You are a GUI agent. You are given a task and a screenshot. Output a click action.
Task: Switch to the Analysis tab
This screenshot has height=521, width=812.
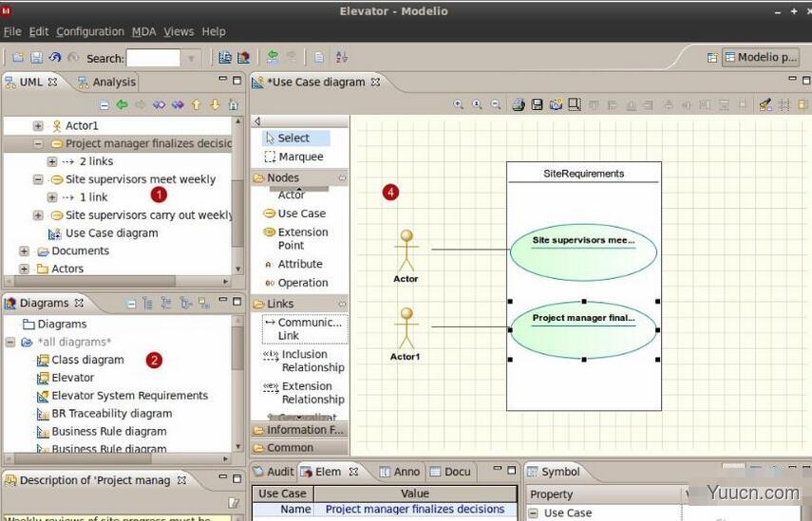pos(106,82)
